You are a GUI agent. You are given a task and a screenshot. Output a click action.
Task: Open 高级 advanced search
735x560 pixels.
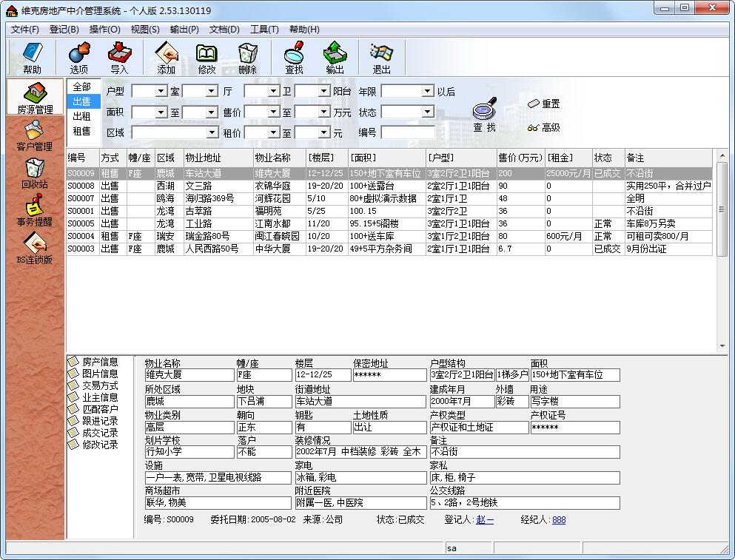pyautogui.click(x=544, y=127)
